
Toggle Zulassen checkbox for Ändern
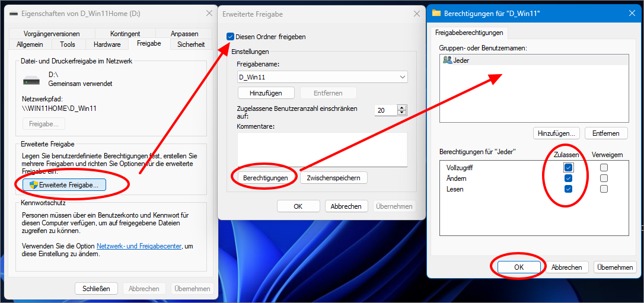pos(569,178)
